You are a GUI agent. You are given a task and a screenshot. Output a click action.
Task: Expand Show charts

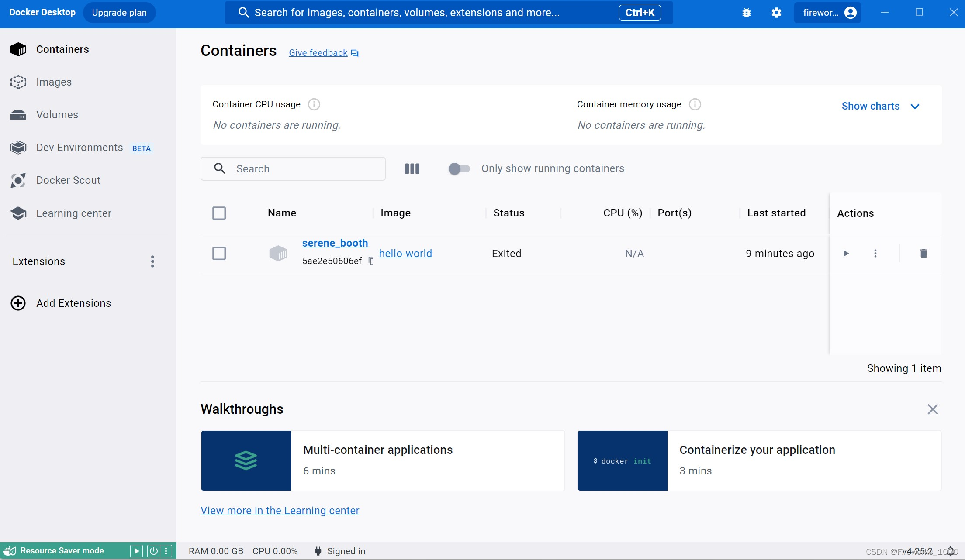[x=881, y=106]
